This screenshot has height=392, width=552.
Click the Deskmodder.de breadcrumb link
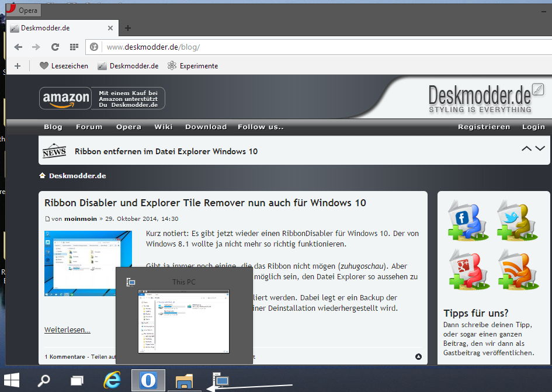[78, 176]
